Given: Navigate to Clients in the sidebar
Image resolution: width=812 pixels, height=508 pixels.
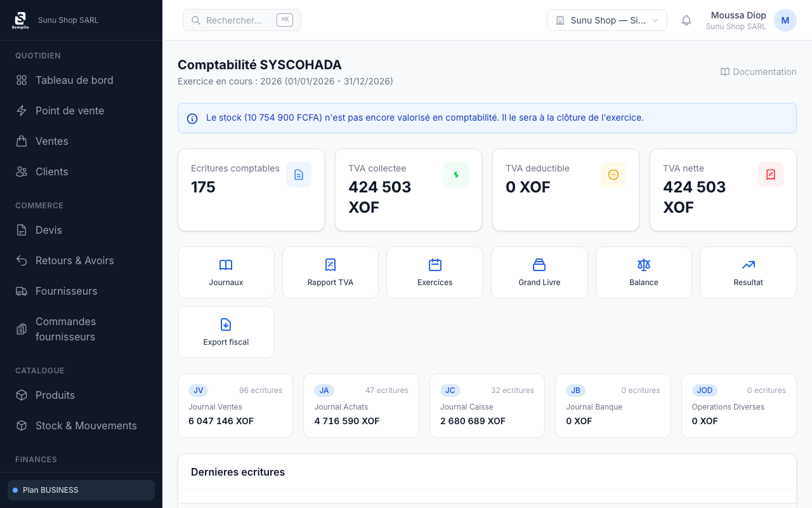Looking at the screenshot, I should pos(51,171).
